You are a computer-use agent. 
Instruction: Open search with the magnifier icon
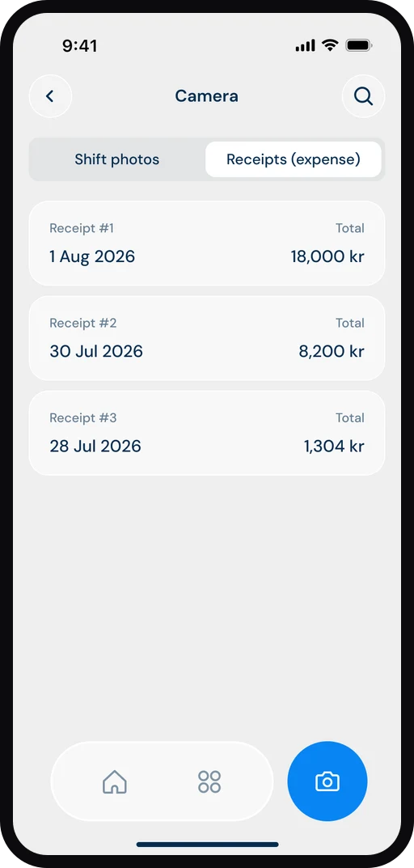point(364,96)
